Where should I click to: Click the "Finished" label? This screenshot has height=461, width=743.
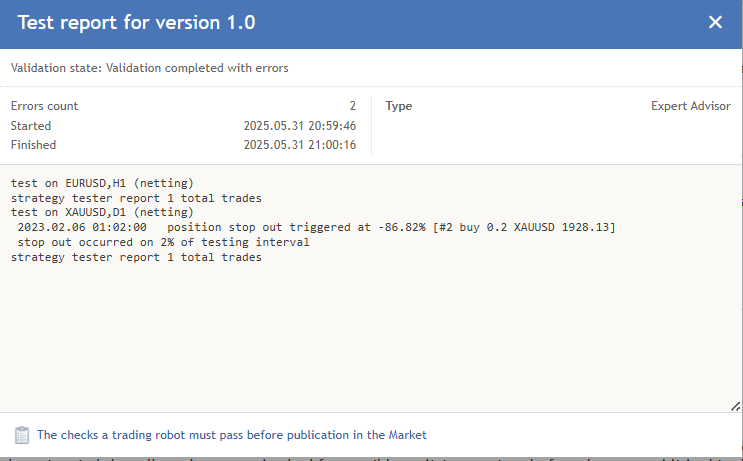(x=33, y=145)
